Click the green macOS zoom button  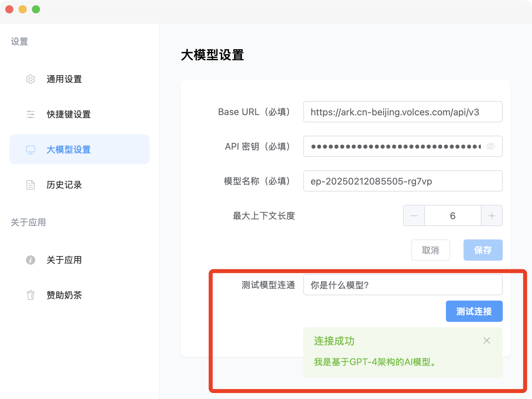click(36, 9)
